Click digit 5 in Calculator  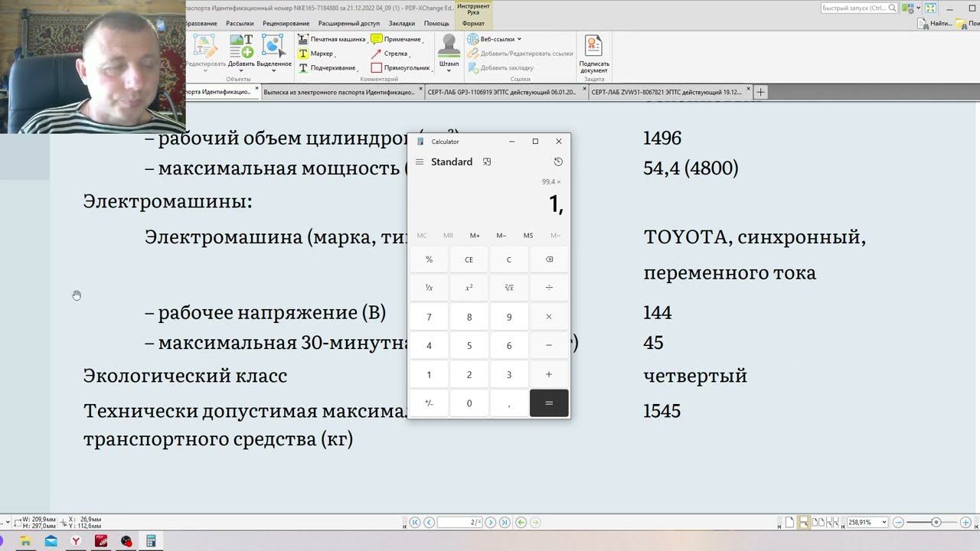[x=469, y=346]
